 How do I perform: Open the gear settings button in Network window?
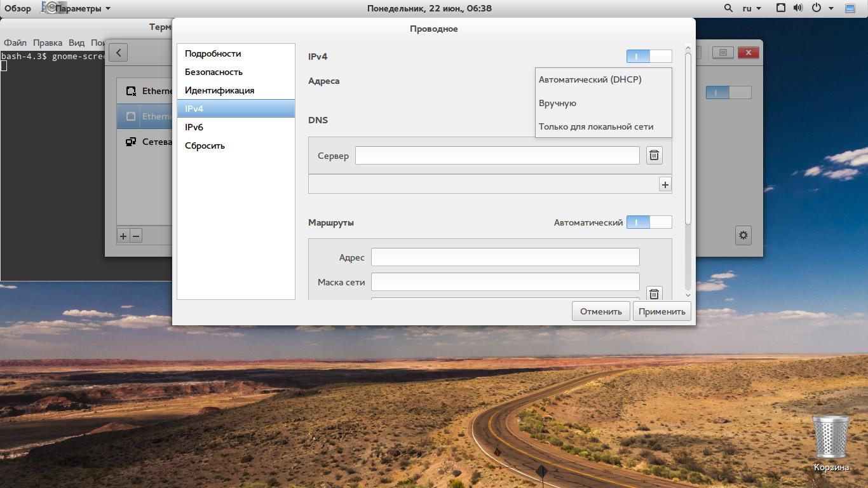pyautogui.click(x=743, y=235)
